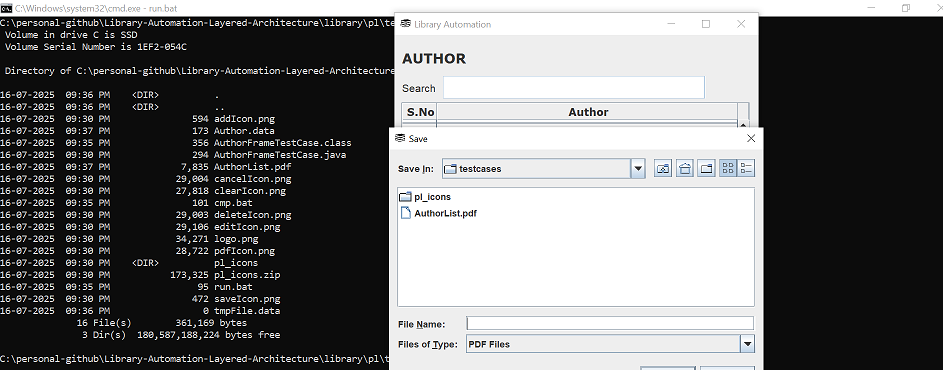
Task: Click the Library Automation window title icon
Action: (x=405, y=24)
